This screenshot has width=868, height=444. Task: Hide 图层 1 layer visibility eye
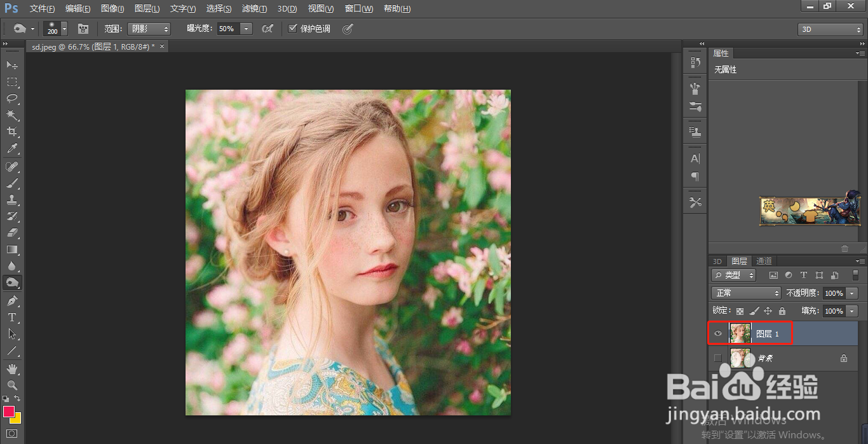point(718,334)
